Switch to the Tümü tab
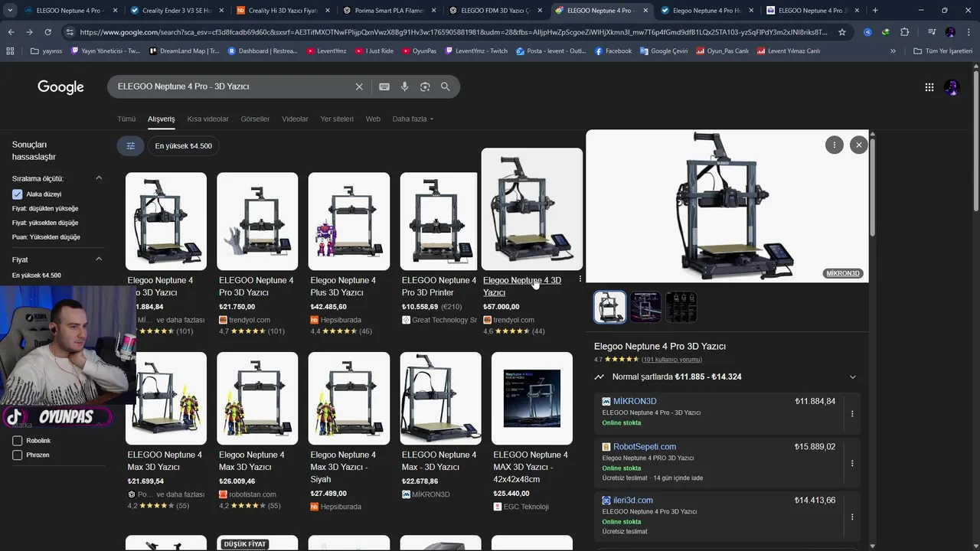 tap(126, 119)
